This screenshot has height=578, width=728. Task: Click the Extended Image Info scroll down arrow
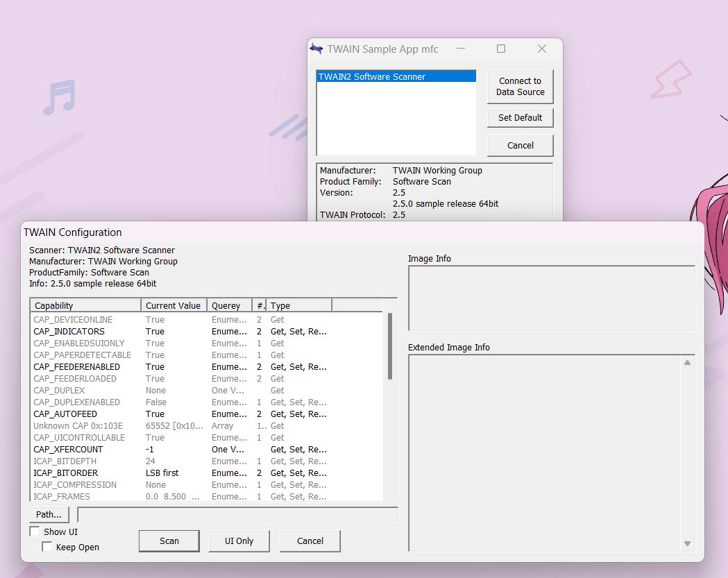pos(687,543)
